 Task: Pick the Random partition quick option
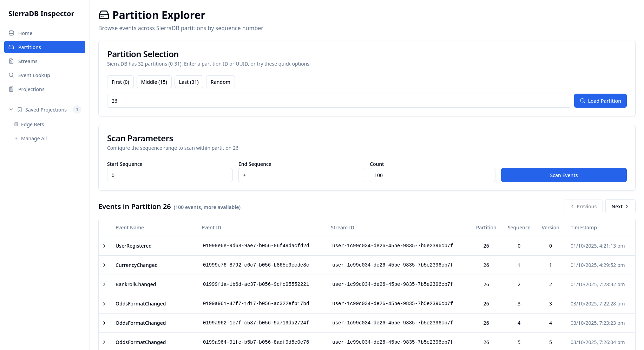(x=220, y=82)
